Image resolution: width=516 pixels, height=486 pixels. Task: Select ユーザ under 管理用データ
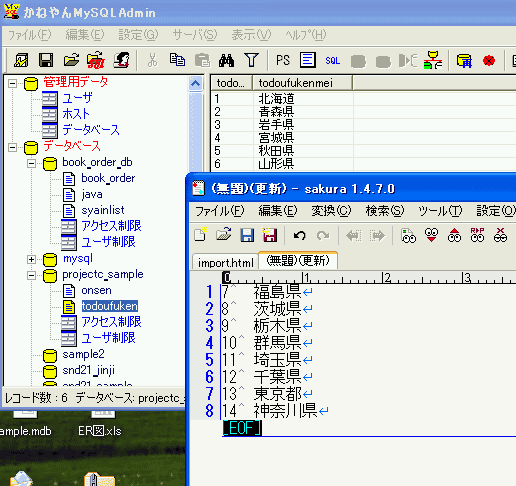[77, 98]
